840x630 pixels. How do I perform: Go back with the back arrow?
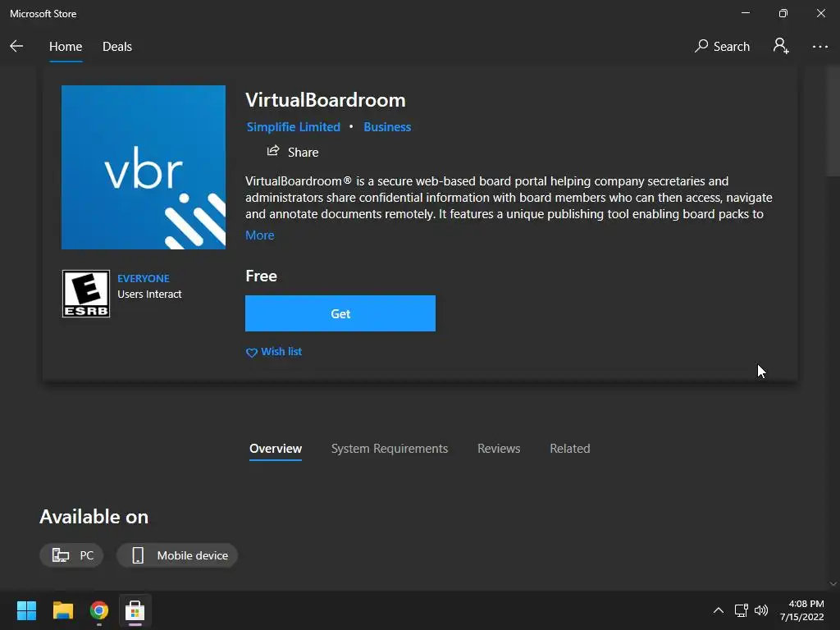[x=16, y=47]
